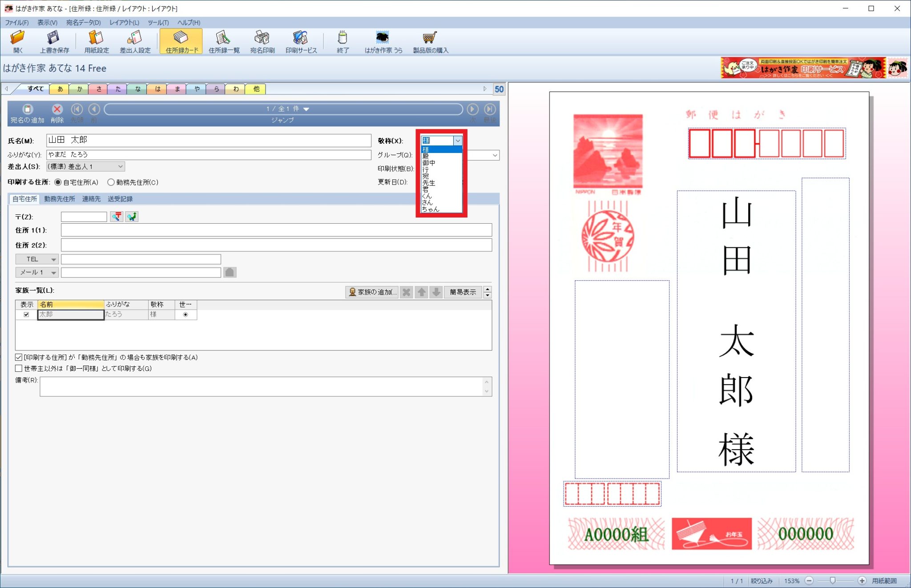The width and height of the screenshot is (911, 588).
Task: Switch to the 連絡先 tab
Action: click(x=91, y=199)
